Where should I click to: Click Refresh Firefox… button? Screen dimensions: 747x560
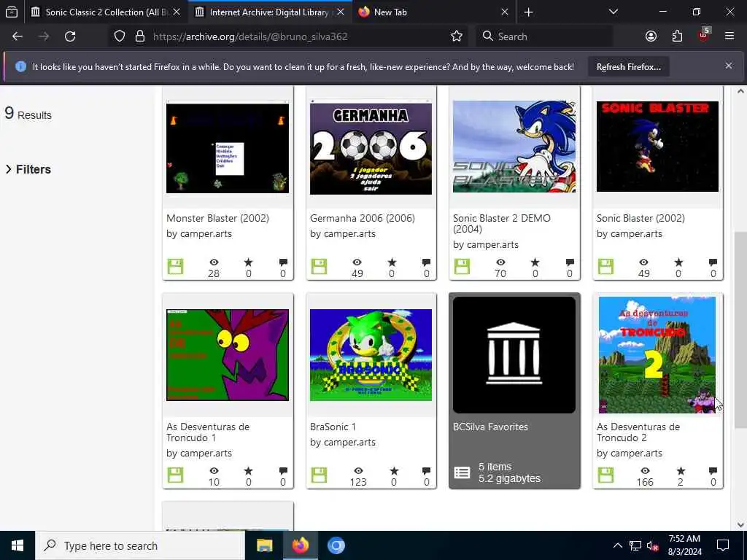click(628, 67)
